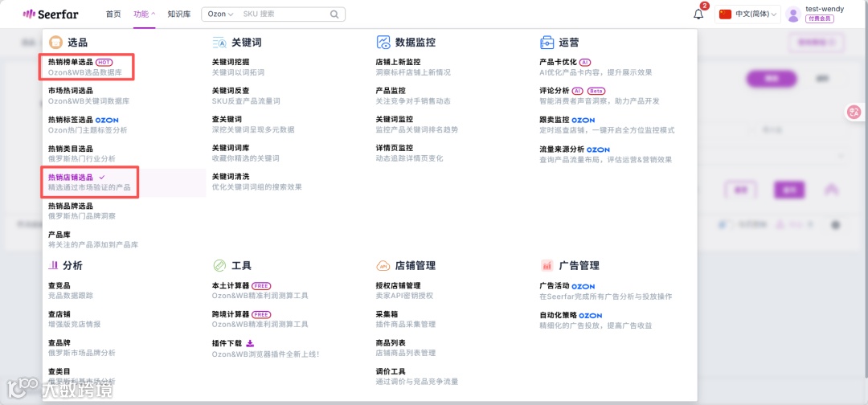Image resolution: width=868 pixels, height=405 pixels.
Task: Click the 工具 section icon
Action: pyautogui.click(x=219, y=265)
